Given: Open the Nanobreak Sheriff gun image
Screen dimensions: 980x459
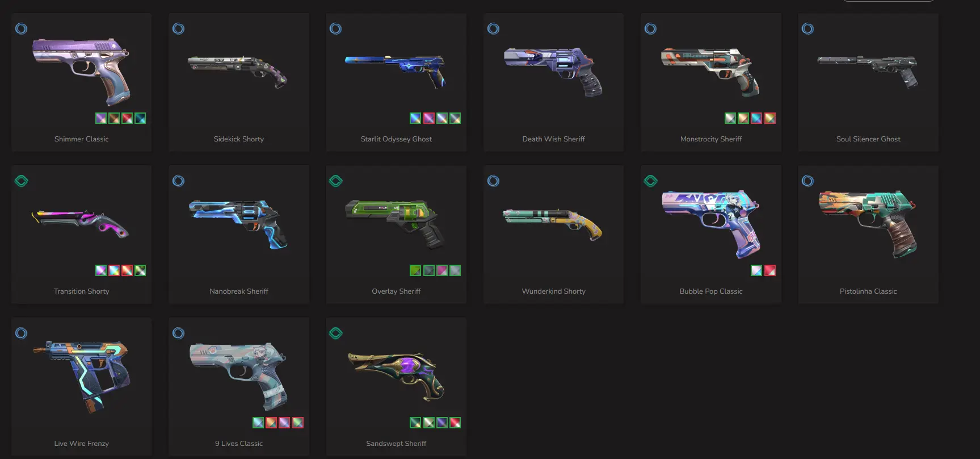Looking at the screenshot, I should pyautogui.click(x=239, y=224).
